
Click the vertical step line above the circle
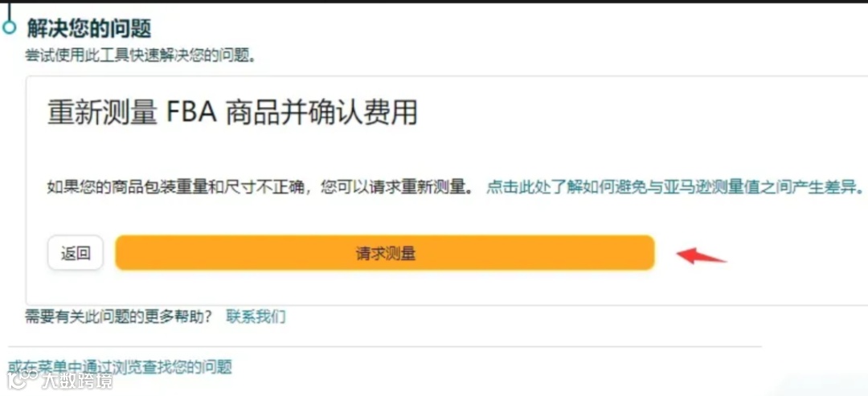pyautogui.click(x=9, y=11)
